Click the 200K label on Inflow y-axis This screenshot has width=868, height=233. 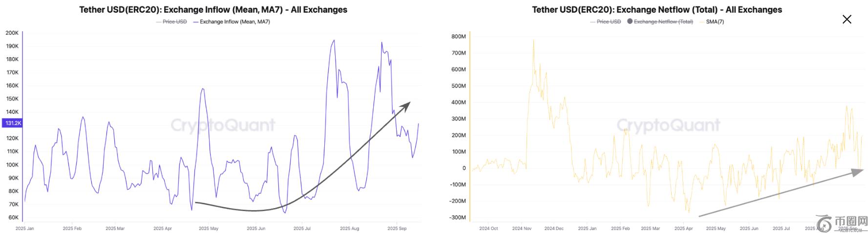click(x=12, y=33)
